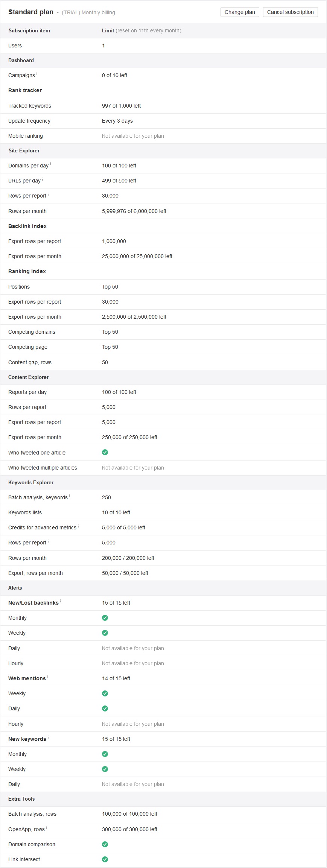
Task: Select the Keywords Explorer section header
Action: [x=163, y=482]
